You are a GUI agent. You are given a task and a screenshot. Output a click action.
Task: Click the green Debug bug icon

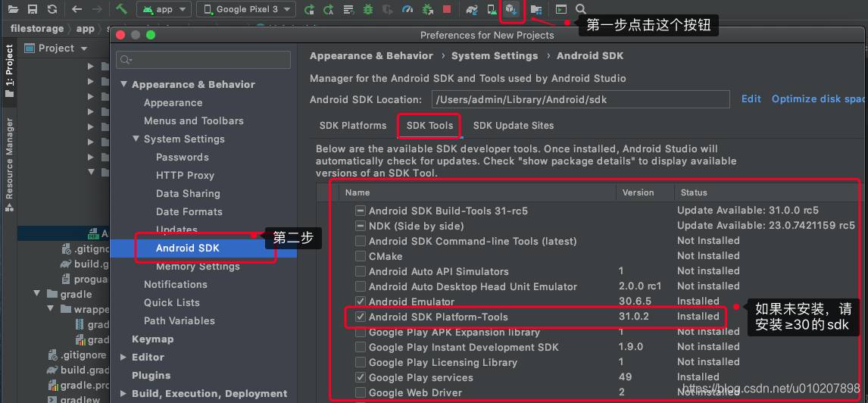[368, 9]
